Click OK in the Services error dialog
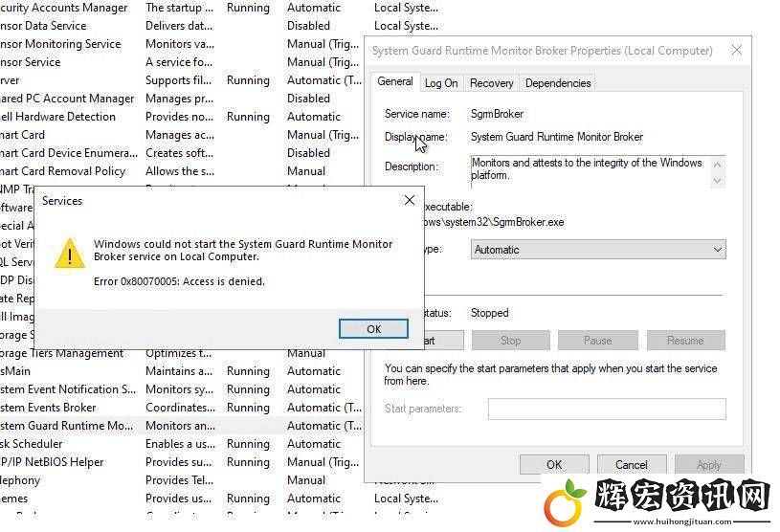780x532 pixels. [x=373, y=328]
